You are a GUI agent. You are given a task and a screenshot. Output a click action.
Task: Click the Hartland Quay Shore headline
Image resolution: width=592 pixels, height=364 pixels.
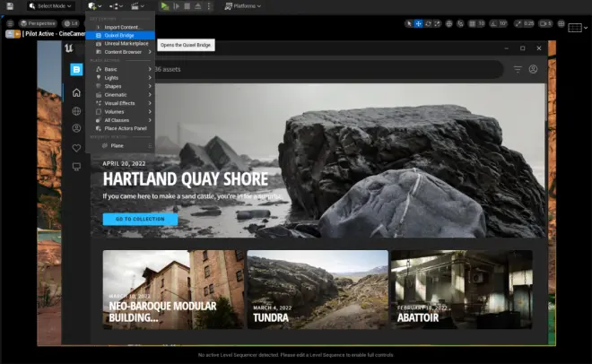coord(186,179)
